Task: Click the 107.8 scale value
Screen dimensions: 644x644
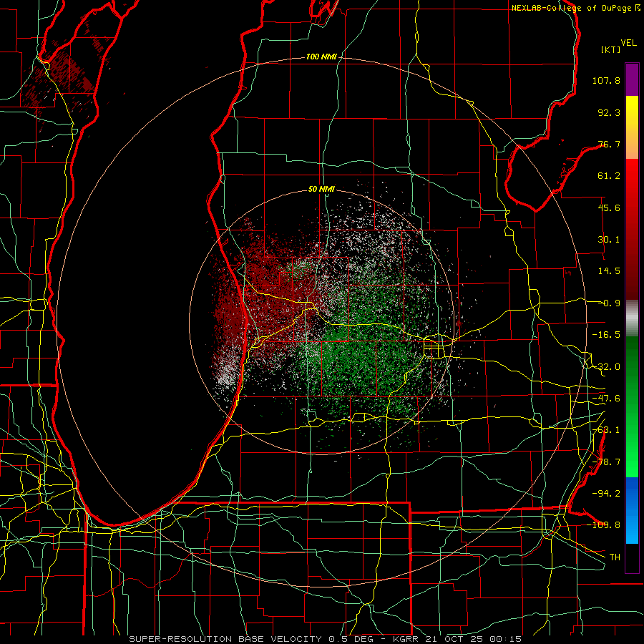Action: pyautogui.click(x=606, y=80)
